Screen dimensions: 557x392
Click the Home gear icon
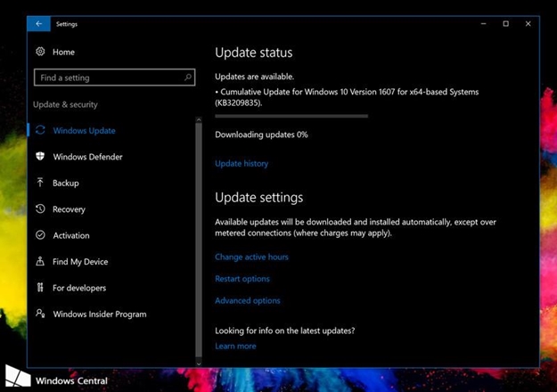[x=40, y=52]
